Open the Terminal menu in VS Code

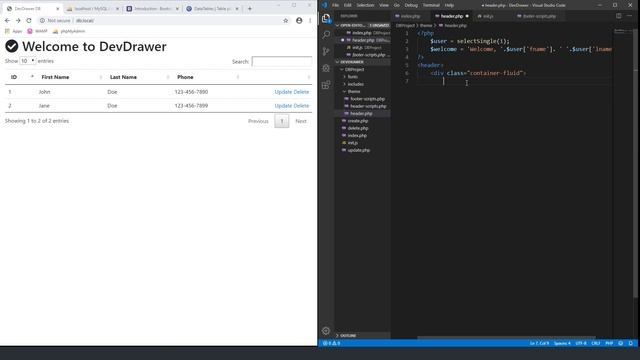431,5
